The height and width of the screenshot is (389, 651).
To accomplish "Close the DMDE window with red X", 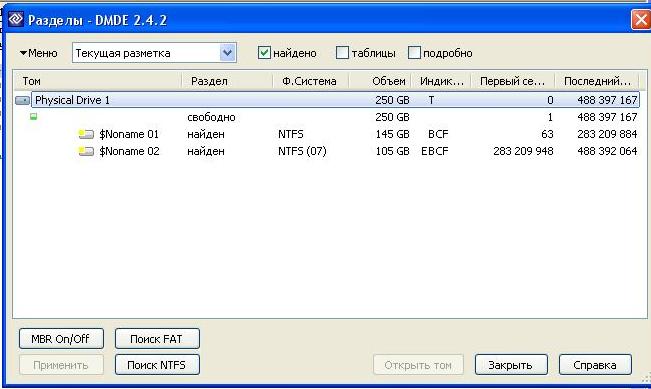I will [x=641, y=20].
